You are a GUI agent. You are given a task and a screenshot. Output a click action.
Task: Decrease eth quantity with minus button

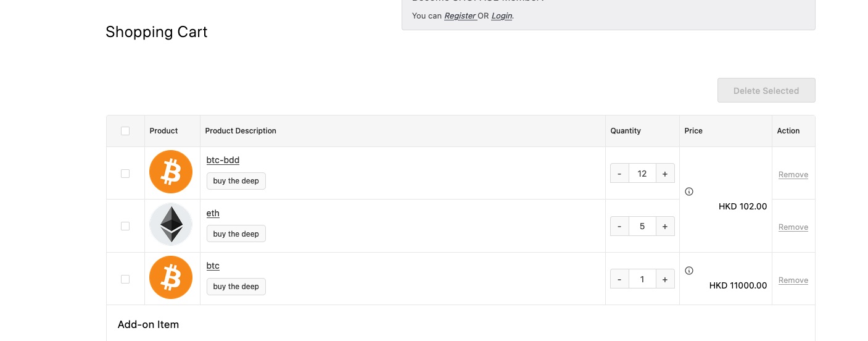point(619,226)
